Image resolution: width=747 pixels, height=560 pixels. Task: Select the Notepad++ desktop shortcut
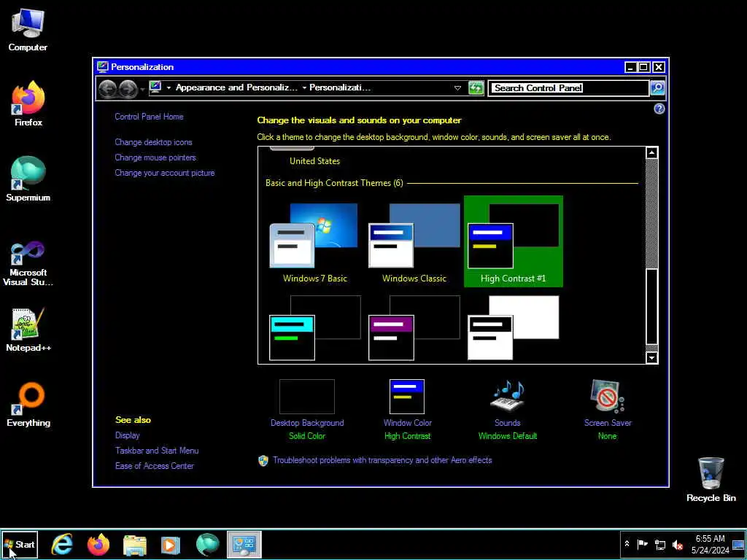click(28, 330)
